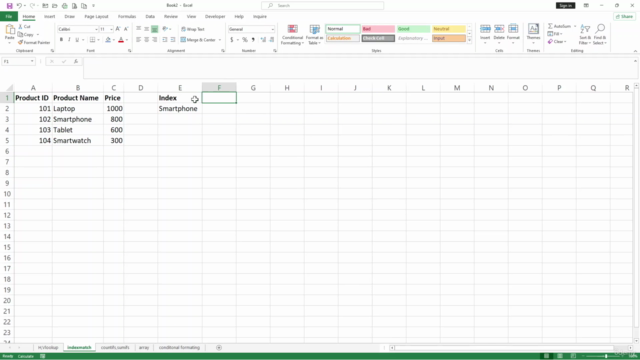Switch to the Formulas tab

[x=127, y=17]
